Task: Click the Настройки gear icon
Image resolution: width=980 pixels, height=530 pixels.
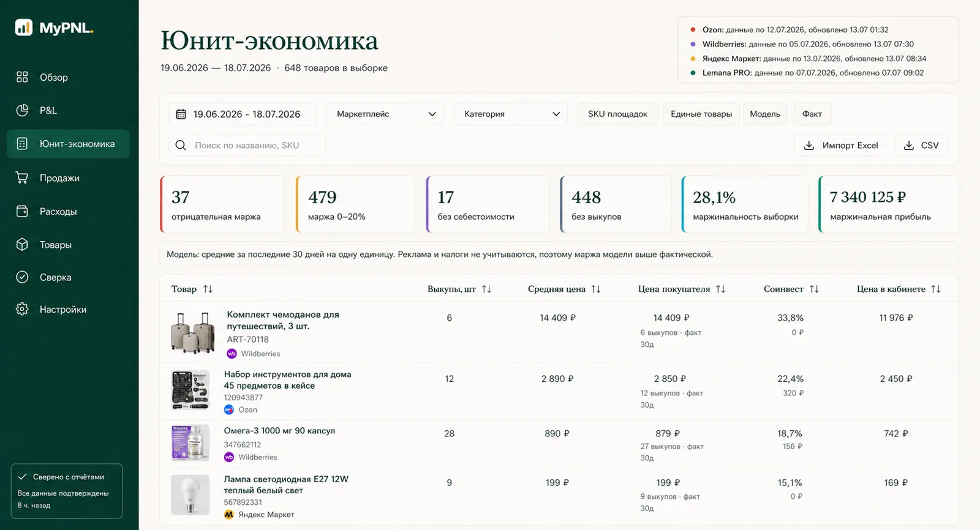Action: 22,309
